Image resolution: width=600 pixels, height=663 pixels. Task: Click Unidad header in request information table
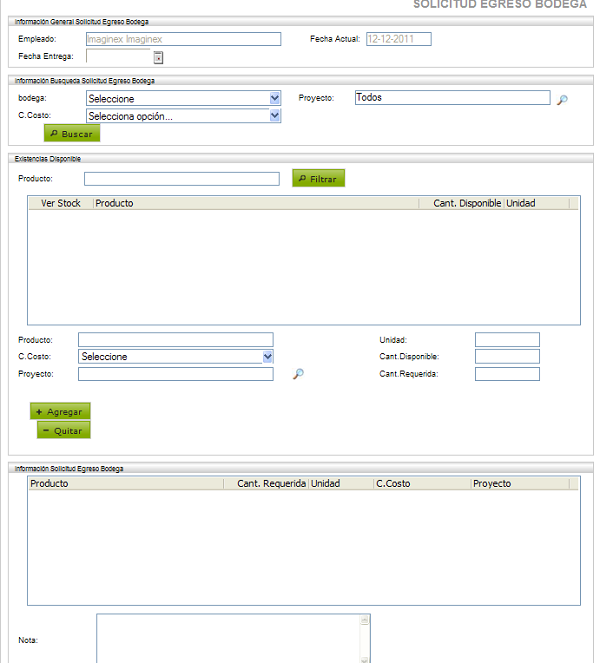(x=342, y=484)
